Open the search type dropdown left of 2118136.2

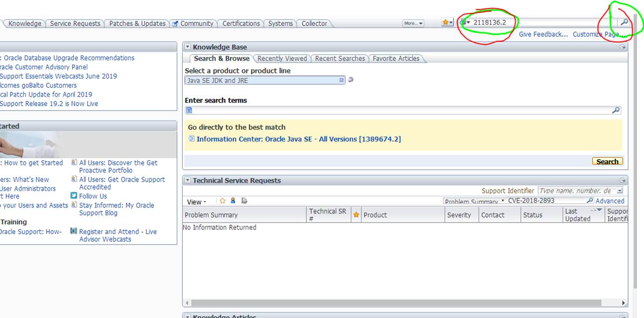(465, 22)
